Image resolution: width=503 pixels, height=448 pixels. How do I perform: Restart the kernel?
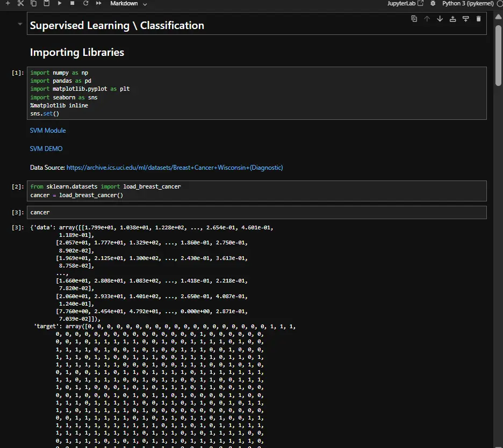85,3
